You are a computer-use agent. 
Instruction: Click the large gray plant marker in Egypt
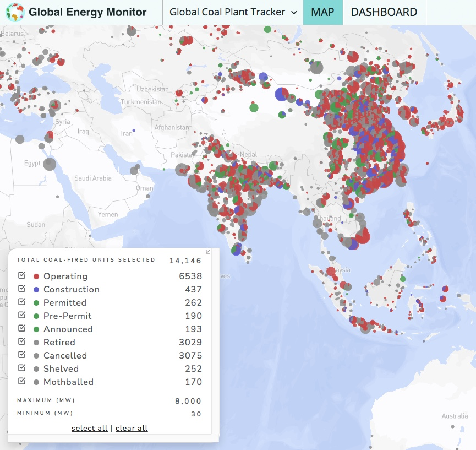tap(50, 164)
